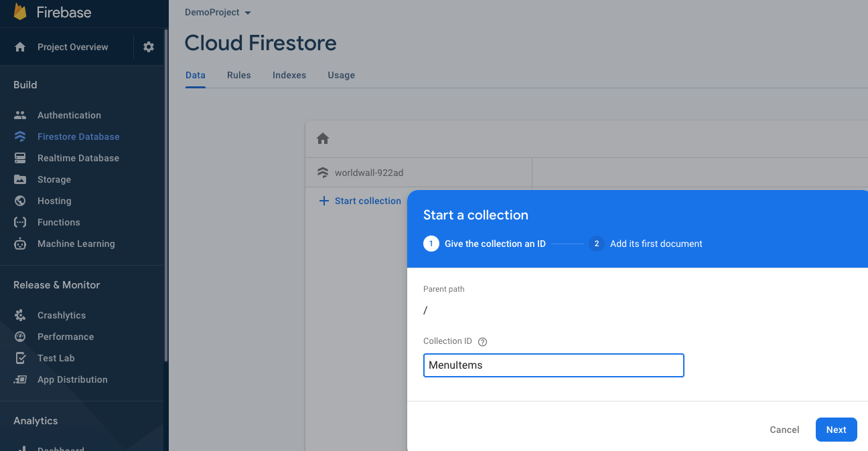Screen dimensions: 868x451
Task: Open Storage in the sidebar
Action: 54,179
